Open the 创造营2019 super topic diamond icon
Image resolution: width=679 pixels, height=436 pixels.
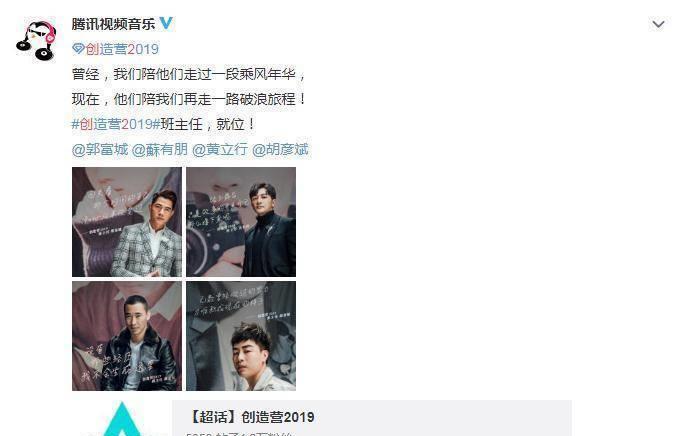[78, 48]
